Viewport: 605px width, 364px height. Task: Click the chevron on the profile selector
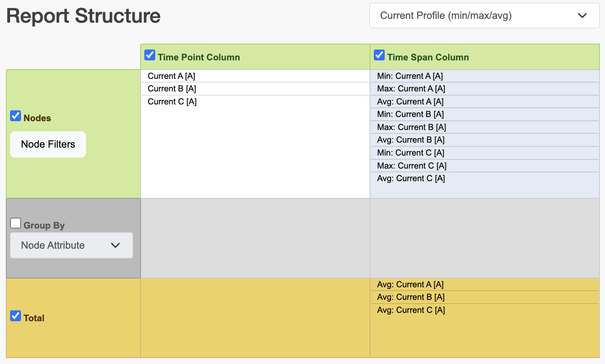(582, 16)
